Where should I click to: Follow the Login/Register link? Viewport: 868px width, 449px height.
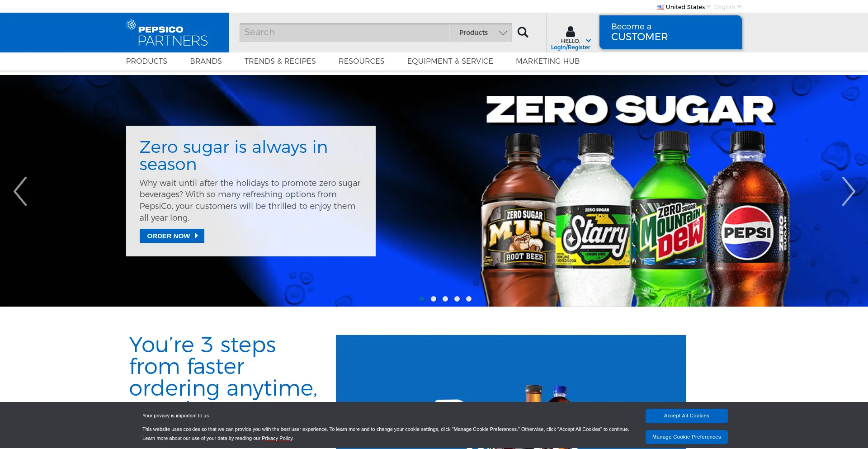(x=571, y=47)
